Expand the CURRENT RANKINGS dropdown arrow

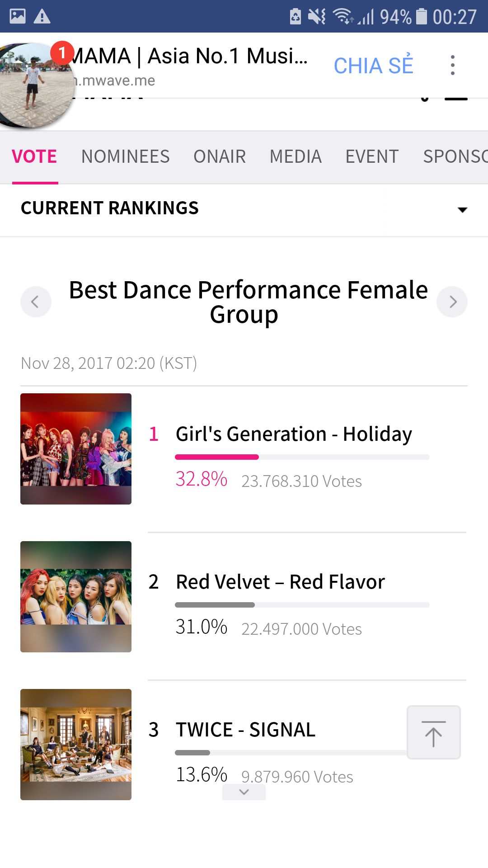(x=462, y=209)
